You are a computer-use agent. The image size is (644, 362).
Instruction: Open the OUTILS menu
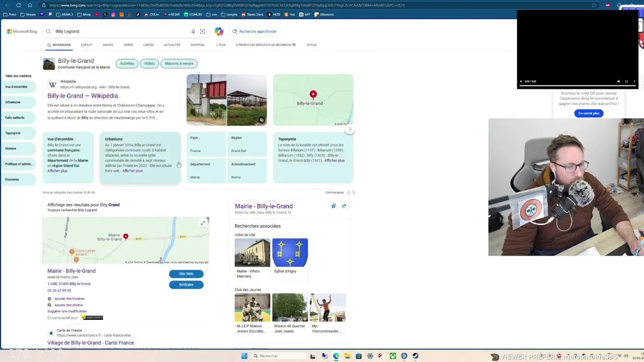311,45
